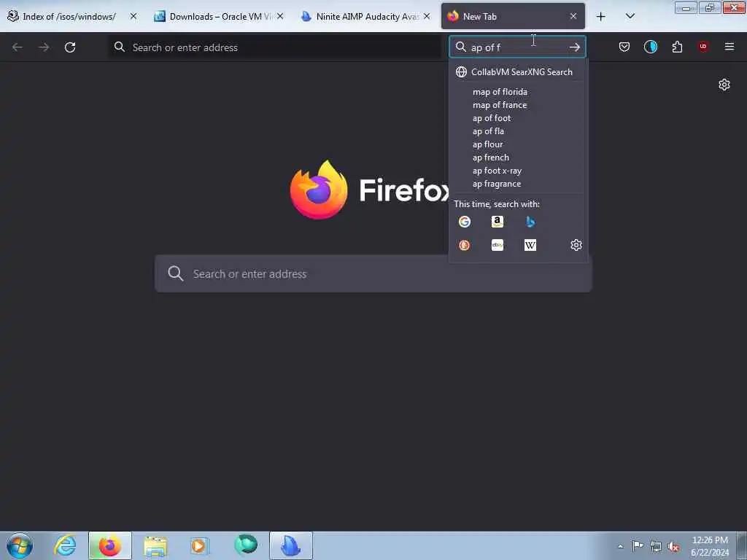Open blue sail icon taskbar application

pos(291,545)
